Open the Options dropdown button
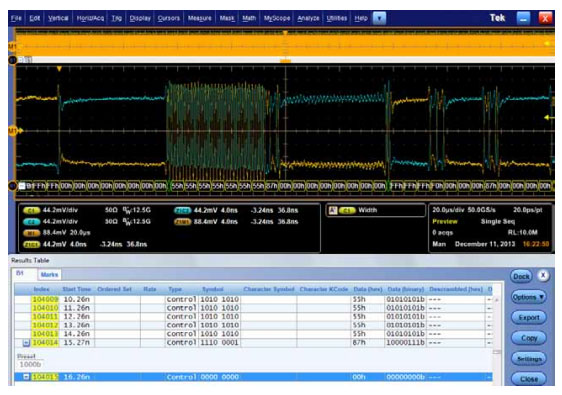 click(529, 297)
